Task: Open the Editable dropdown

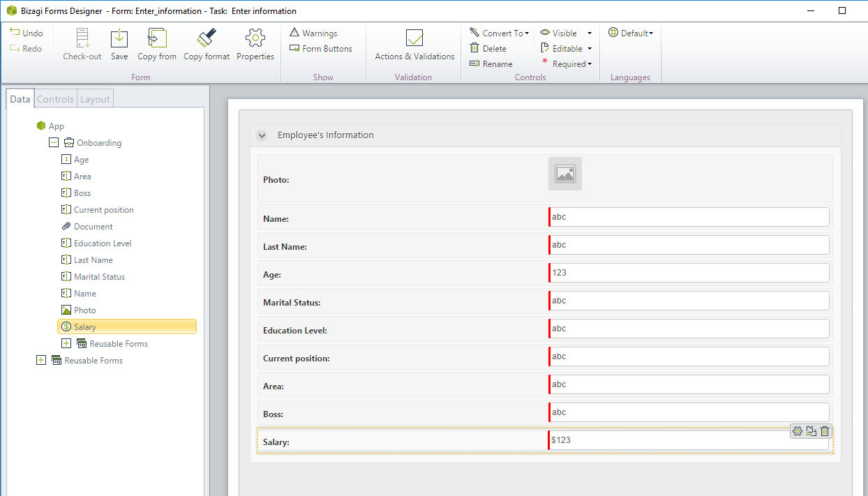Action: pyautogui.click(x=566, y=48)
